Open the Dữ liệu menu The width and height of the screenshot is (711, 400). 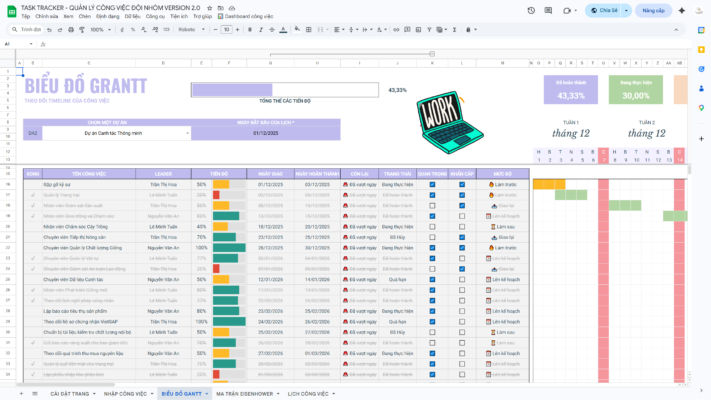pyautogui.click(x=132, y=16)
